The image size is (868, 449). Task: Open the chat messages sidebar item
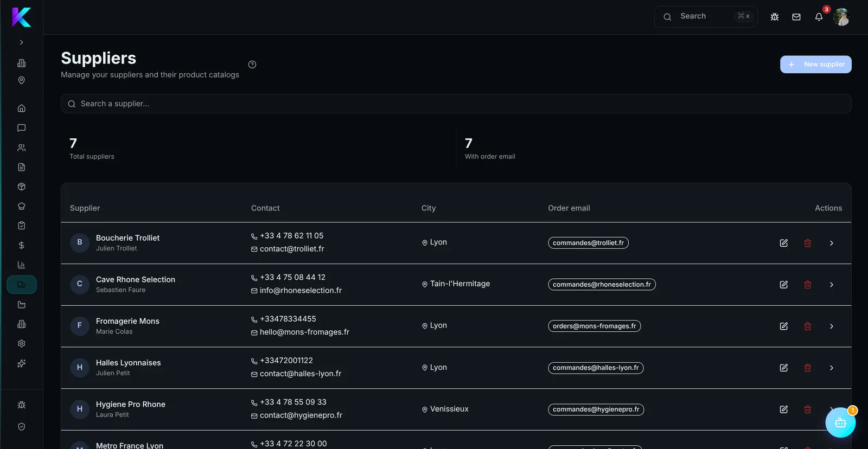point(22,128)
